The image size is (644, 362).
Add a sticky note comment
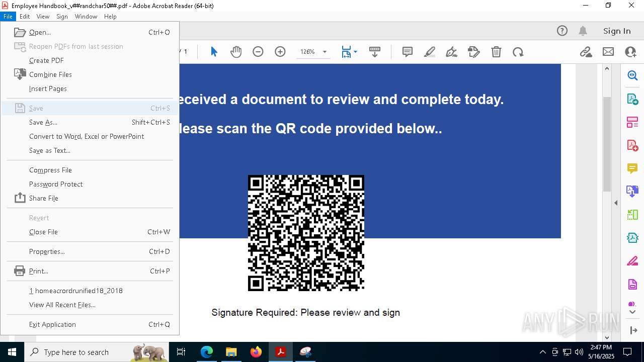click(x=408, y=52)
